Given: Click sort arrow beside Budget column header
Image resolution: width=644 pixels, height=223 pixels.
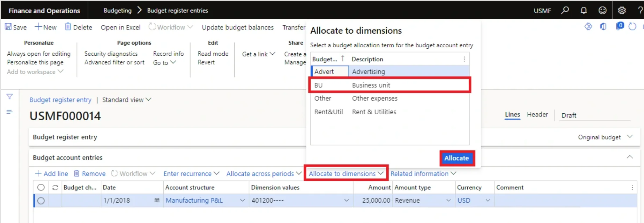Looking at the screenshot, I should click(343, 59).
